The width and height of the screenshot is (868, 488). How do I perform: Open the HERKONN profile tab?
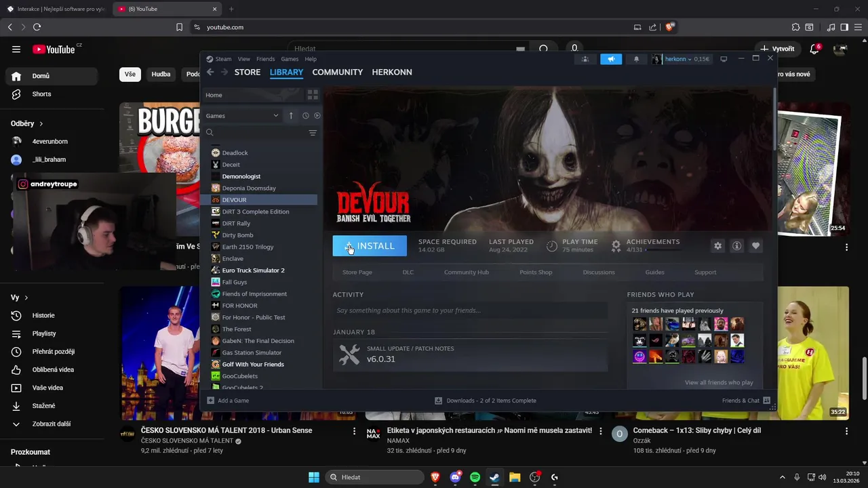pos(392,72)
